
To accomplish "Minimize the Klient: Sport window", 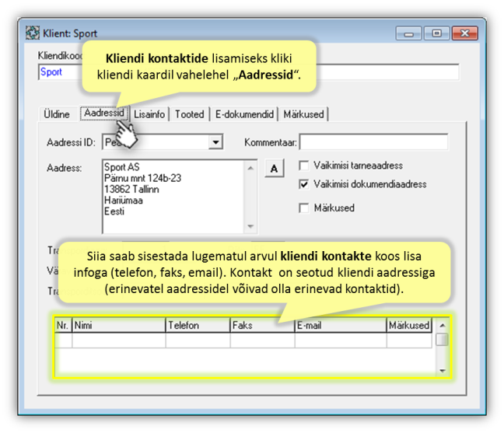I will [x=408, y=33].
